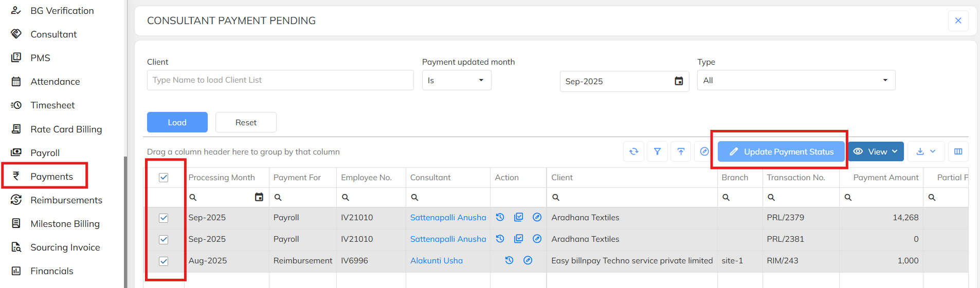Screen dimensions: 980x288
Task: Open Payments in the sidebar menu
Action: pos(51,176)
